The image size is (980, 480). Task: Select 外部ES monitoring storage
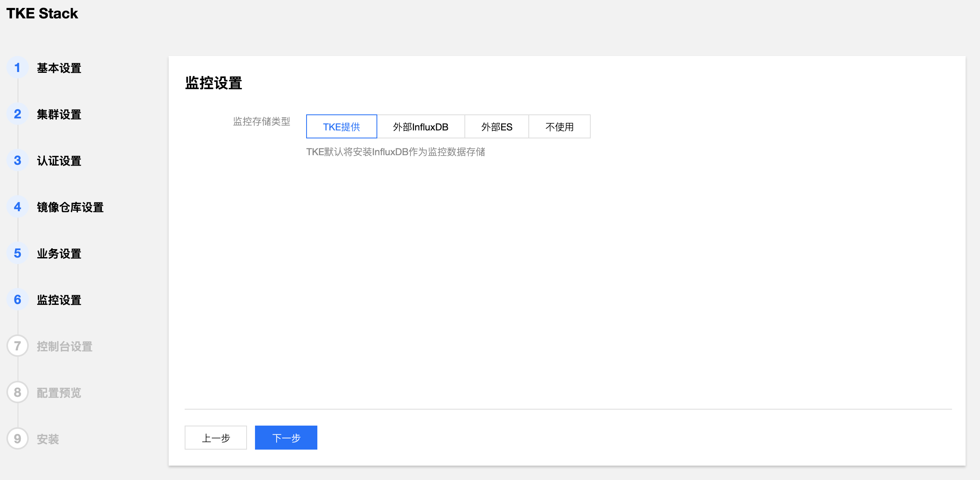coord(496,127)
